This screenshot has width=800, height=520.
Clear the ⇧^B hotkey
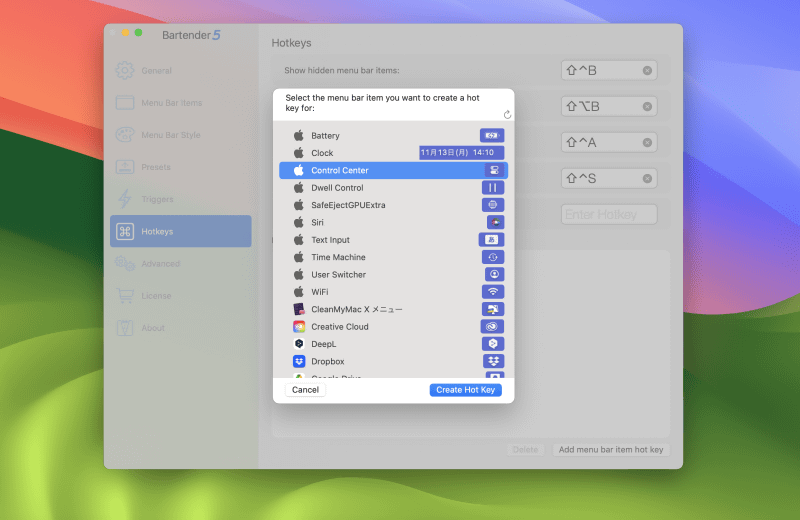647,70
